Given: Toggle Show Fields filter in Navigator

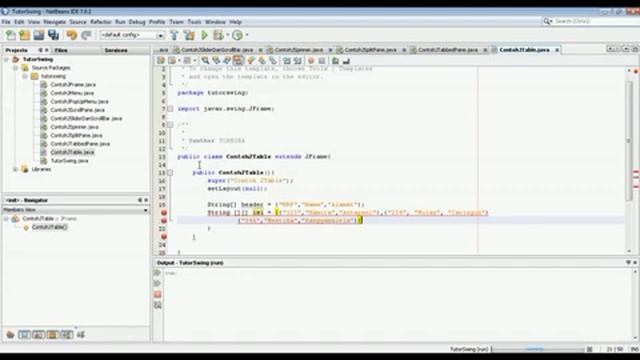Looking at the screenshot, I should 24,335.
